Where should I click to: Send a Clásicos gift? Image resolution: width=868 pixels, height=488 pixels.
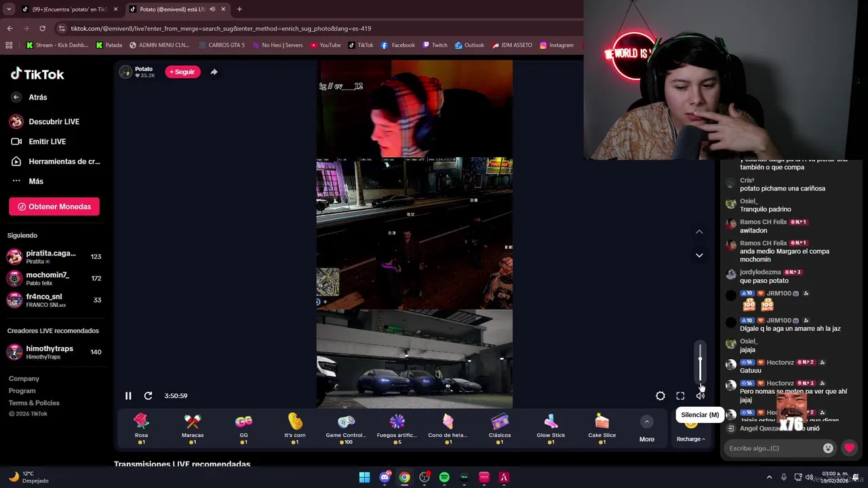click(x=500, y=428)
